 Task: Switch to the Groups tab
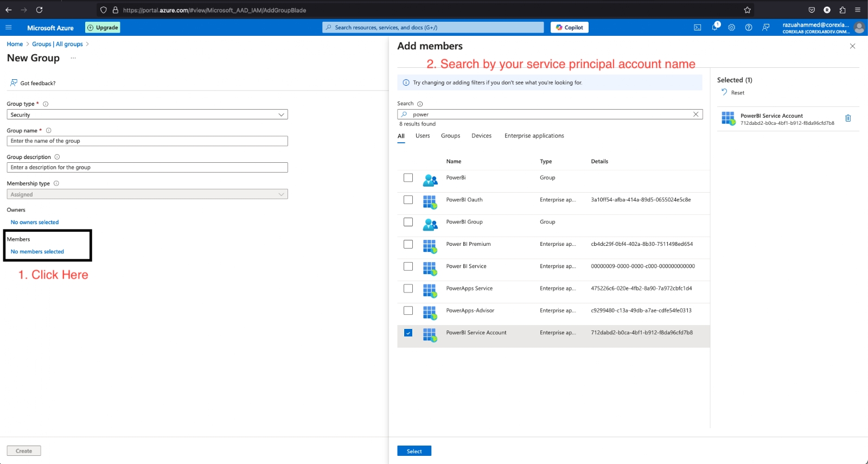tap(450, 136)
